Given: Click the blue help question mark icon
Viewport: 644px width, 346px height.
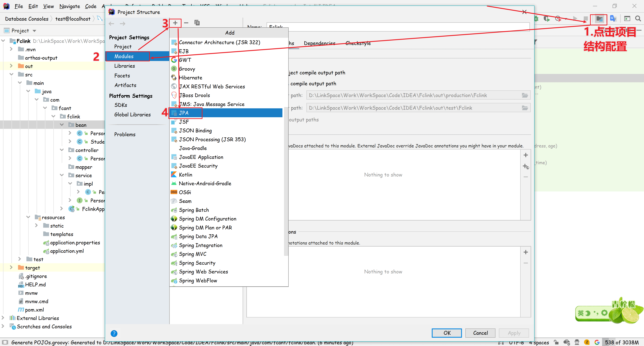Looking at the screenshot, I should coord(114,333).
